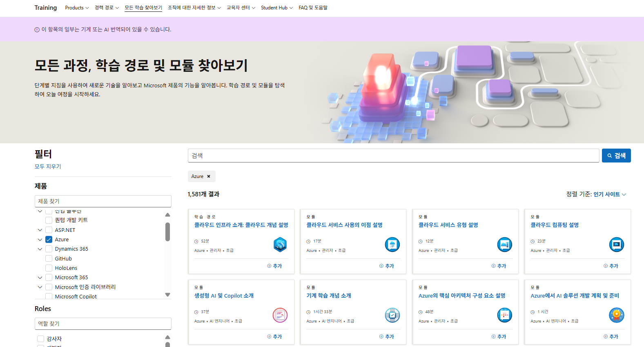
Task: Check the Dynamics 365 checkbox
Action: click(49, 249)
